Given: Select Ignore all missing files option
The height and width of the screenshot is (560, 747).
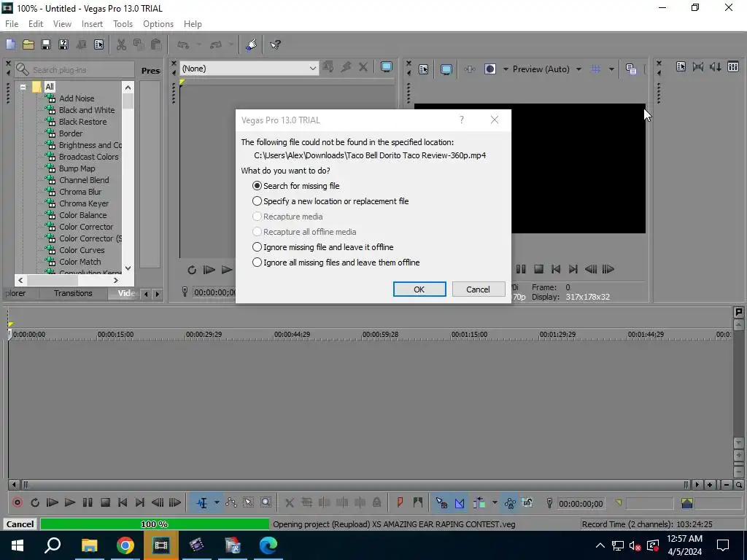Looking at the screenshot, I should coord(336,262).
